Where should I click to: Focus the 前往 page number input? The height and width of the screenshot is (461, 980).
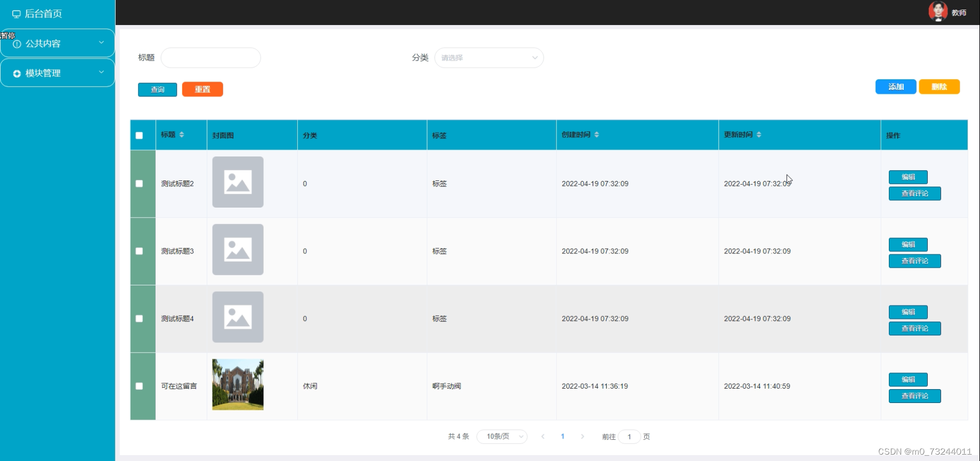[x=629, y=437]
